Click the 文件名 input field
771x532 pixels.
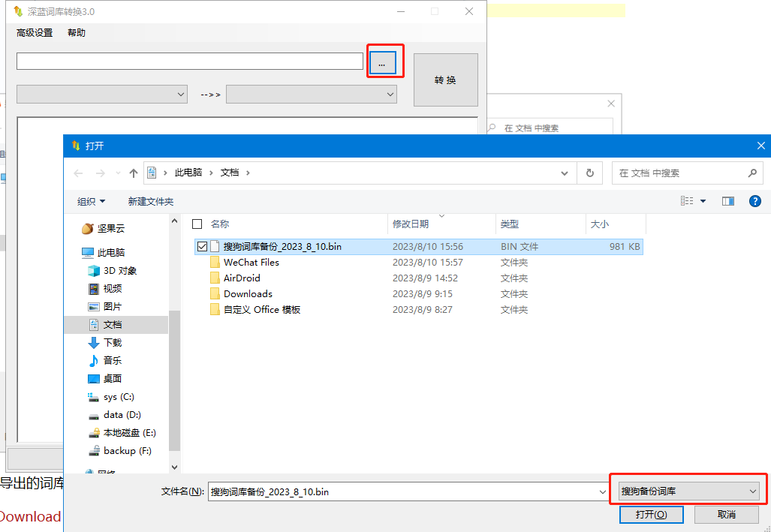(x=405, y=492)
